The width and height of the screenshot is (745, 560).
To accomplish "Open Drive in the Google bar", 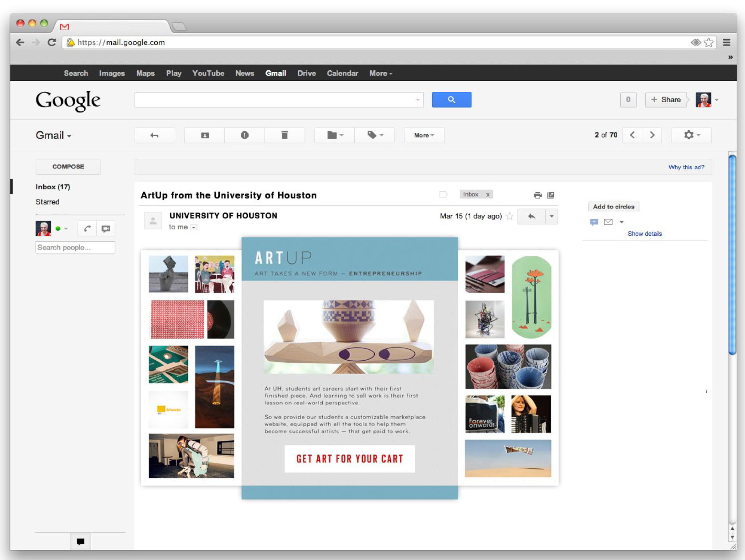I will (307, 74).
